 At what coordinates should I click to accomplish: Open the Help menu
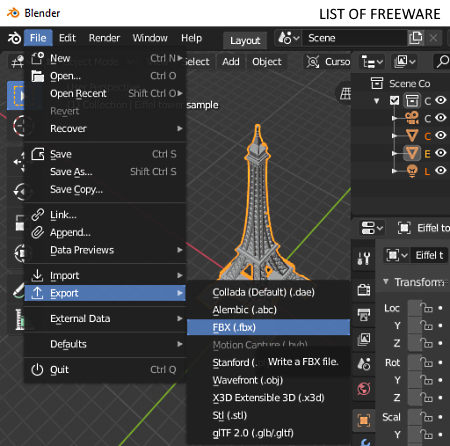click(191, 38)
